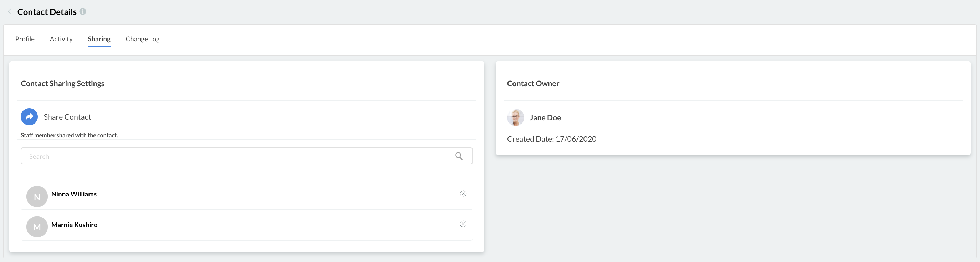
Task: Click the blue Share Contact arrow icon
Action: 29,117
